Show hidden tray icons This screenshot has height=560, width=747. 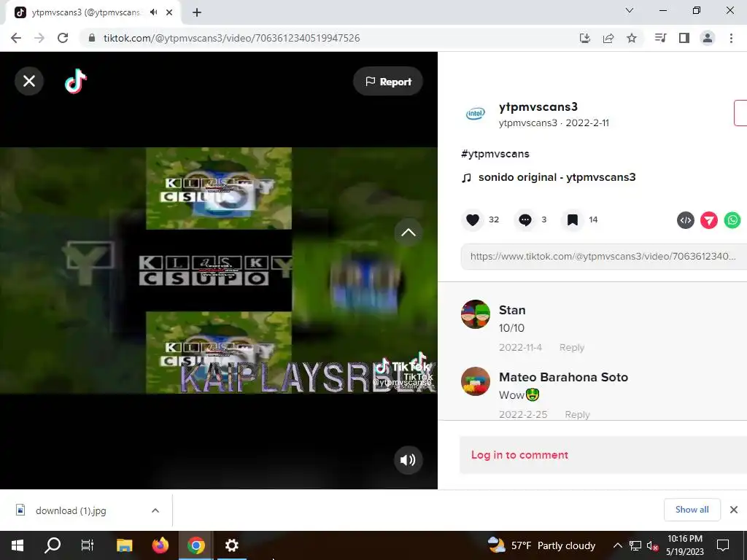point(617,545)
